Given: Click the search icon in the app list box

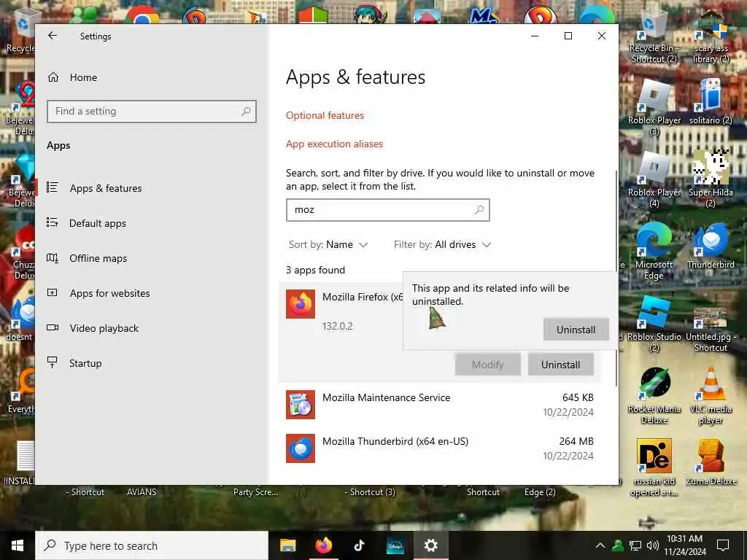Looking at the screenshot, I should tap(479, 210).
